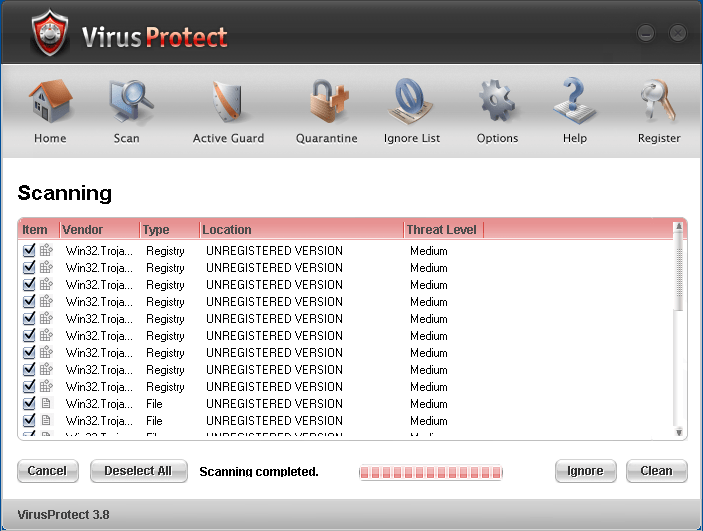Image resolution: width=703 pixels, height=531 pixels.
Task: Click the Help question mark icon
Action: [574, 103]
